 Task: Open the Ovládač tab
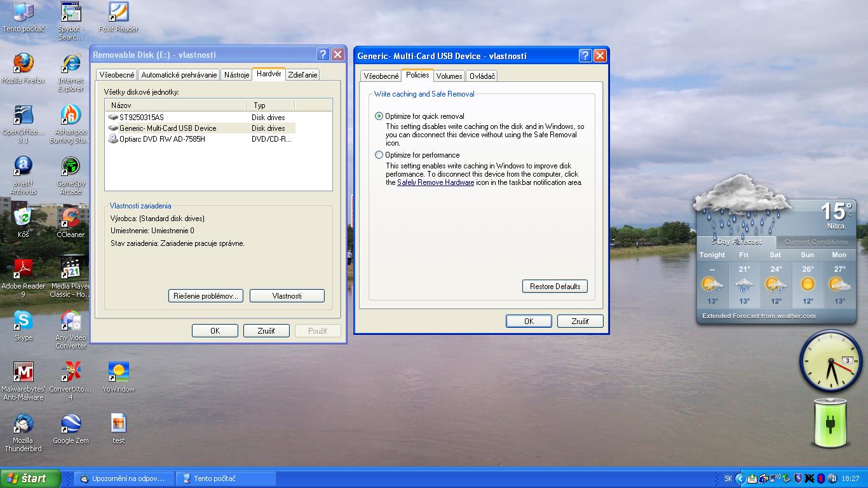click(x=482, y=76)
